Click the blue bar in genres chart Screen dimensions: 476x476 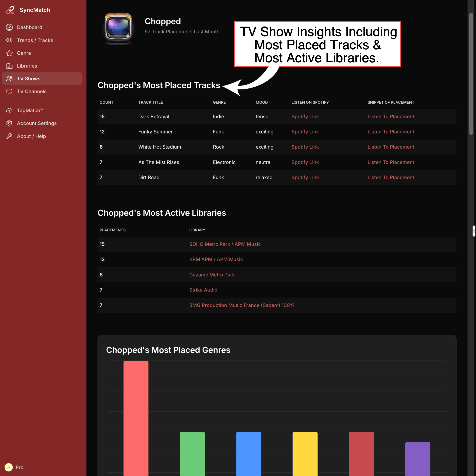pyautogui.click(x=249, y=454)
